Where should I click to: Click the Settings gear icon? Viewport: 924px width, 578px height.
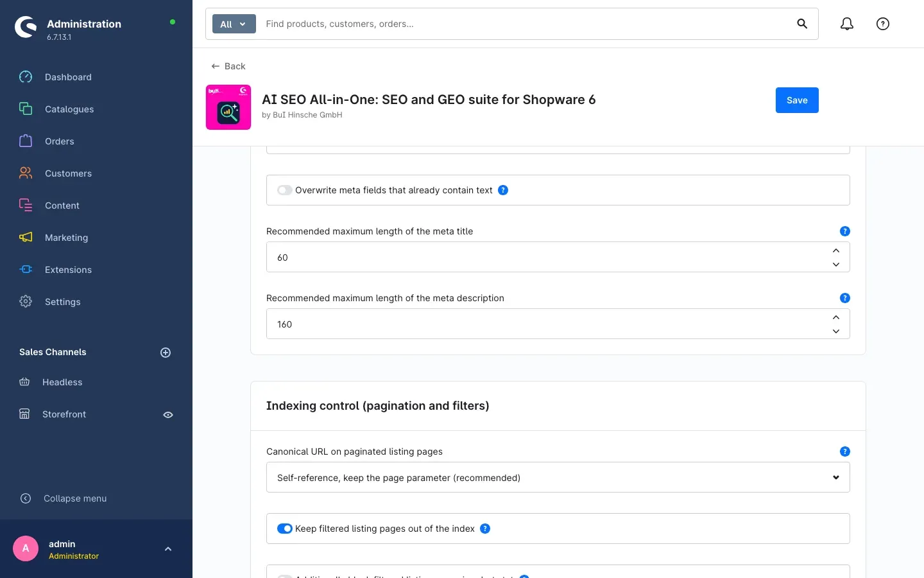tap(26, 302)
